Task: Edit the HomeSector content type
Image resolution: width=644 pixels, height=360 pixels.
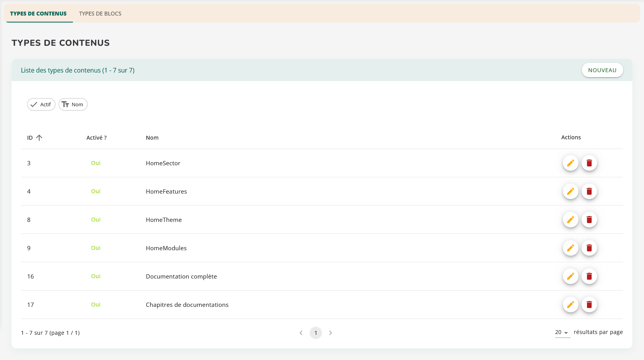Action: tap(570, 163)
